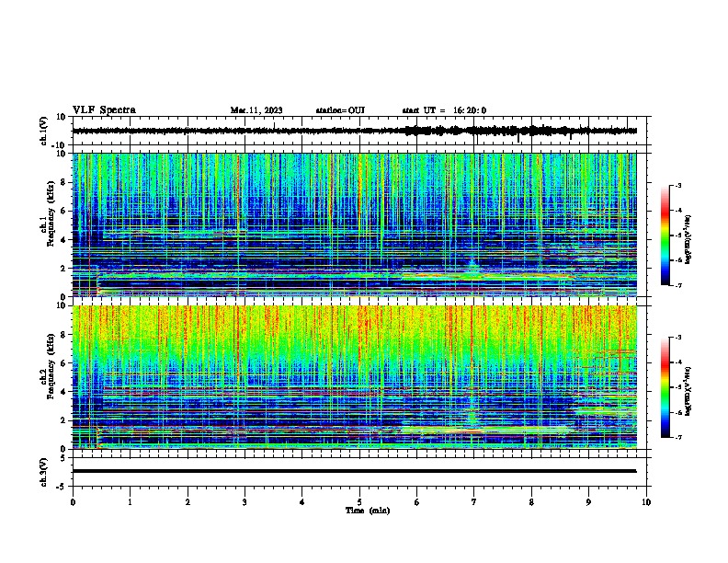Click time axis tick label 7
The width and height of the screenshot is (728, 563).
point(474,502)
